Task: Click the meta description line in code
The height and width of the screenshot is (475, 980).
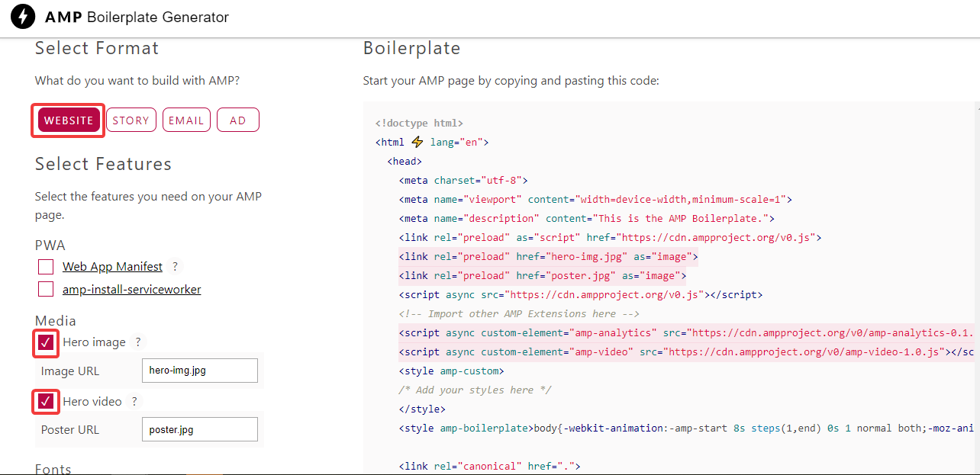Action: tap(586, 219)
